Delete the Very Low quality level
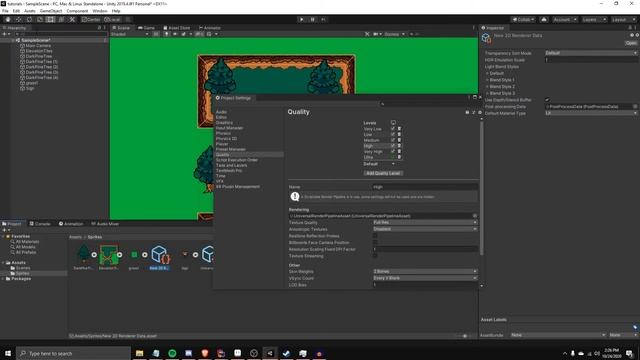This screenshot has width=640, height=360. click(399, 129)
